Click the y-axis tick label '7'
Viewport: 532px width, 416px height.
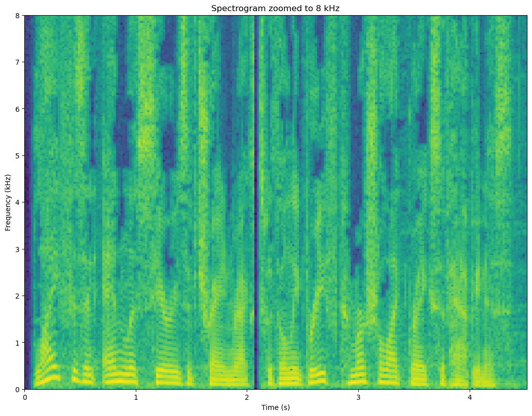tap(18, 62)
